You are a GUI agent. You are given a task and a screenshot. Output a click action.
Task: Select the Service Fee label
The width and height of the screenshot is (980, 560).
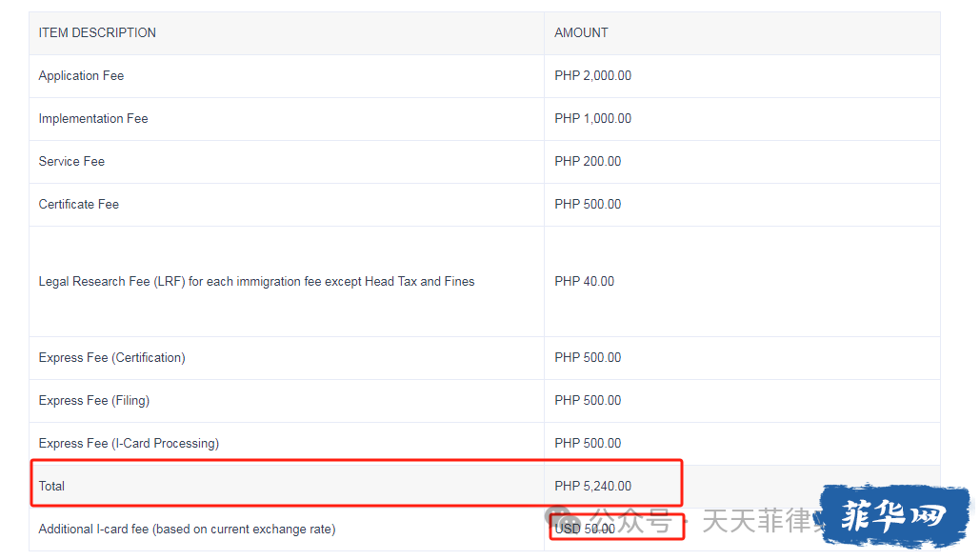click(71, 161)
